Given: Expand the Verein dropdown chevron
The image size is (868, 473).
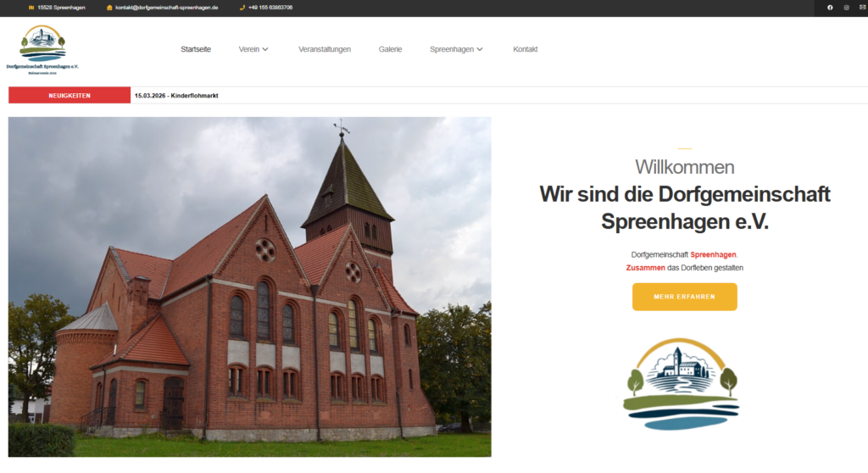Looking at the screenshot, I should point(265,49).
